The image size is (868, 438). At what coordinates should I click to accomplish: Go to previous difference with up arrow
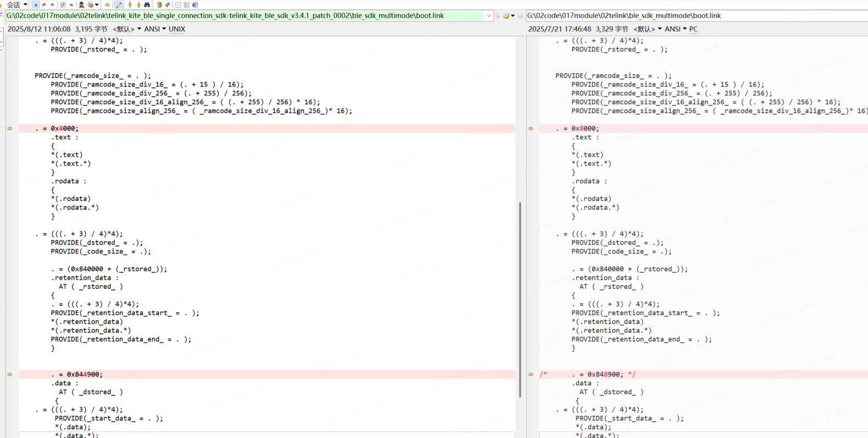point(138,4)
